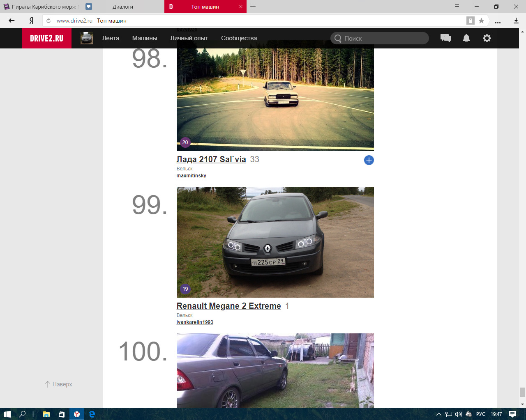Open user profile 'ivankarelin1993'
Image resolution: width=526 pixels, height=420 pixels.
click(x=195, y=322)
